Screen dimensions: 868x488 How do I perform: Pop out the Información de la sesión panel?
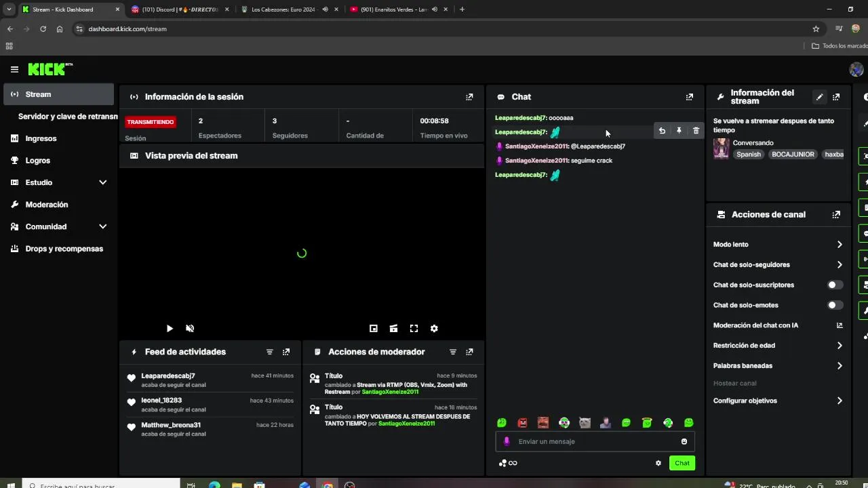pos(469,97)
